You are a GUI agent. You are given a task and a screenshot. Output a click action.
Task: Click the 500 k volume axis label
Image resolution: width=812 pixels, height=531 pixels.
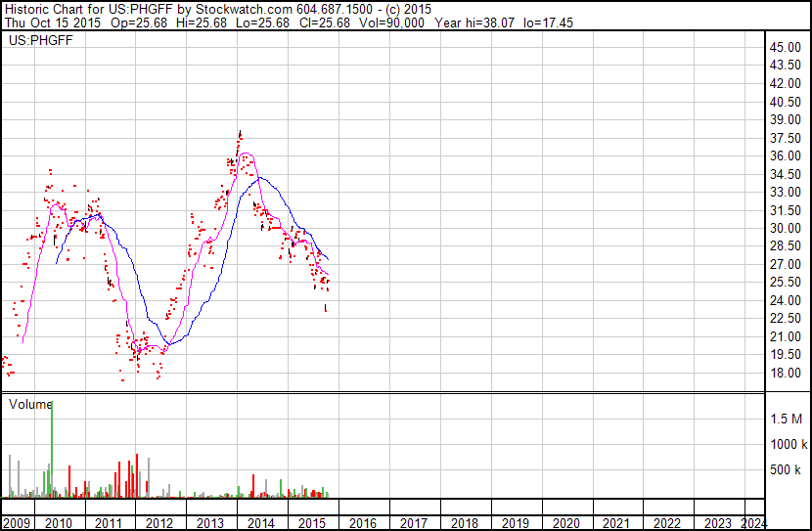click(786, 470)
